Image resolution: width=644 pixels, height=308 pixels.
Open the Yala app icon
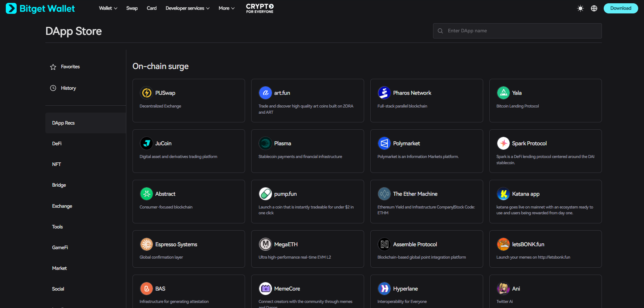(x=503, y=93)
